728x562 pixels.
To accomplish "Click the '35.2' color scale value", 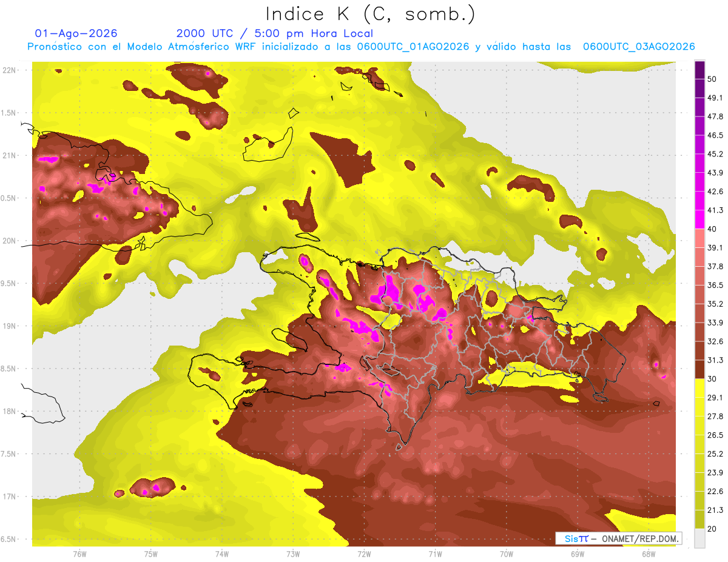I will (715, 304).
